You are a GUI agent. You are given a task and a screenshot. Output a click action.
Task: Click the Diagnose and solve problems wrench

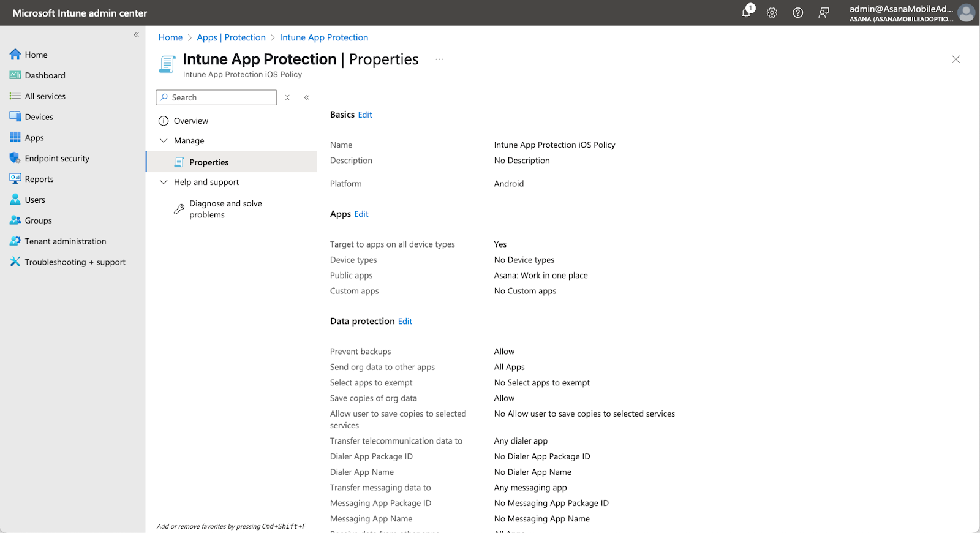tap(179, 209)
